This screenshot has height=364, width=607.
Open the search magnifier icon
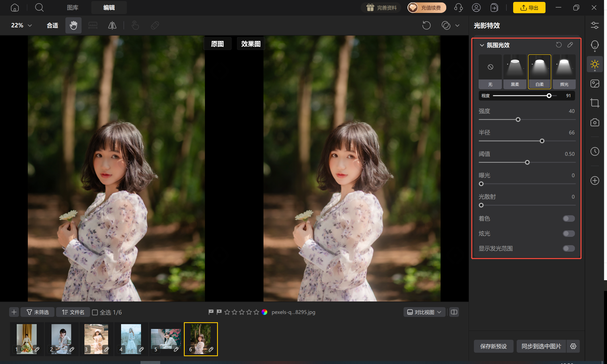point(39,8)
